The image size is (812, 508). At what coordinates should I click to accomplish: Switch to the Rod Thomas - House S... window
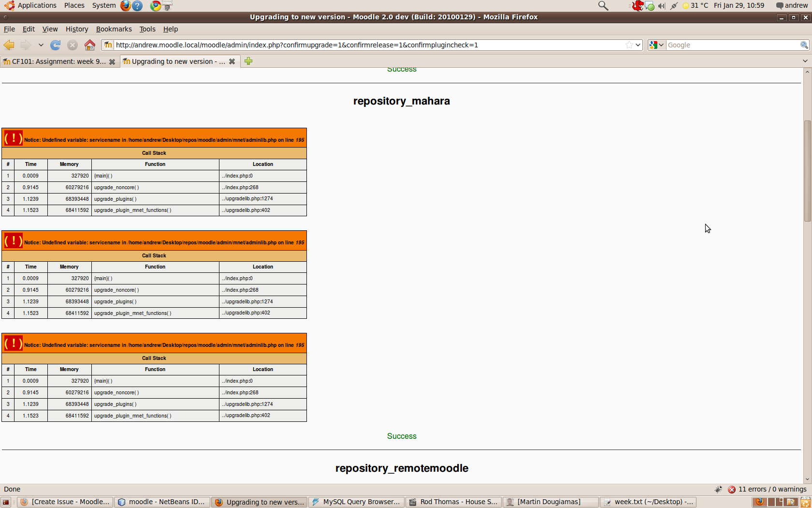pyautogui.click(x=453, y=502)
